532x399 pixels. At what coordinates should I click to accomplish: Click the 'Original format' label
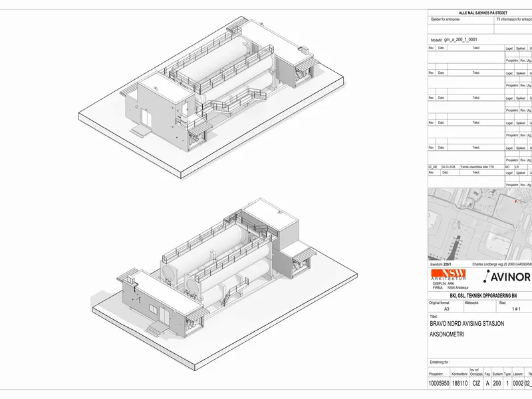point(440,303)
